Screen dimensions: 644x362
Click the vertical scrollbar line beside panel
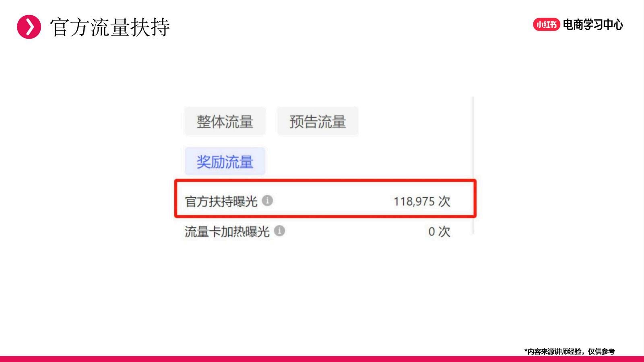pyautogui.click(x=473, y=165)
